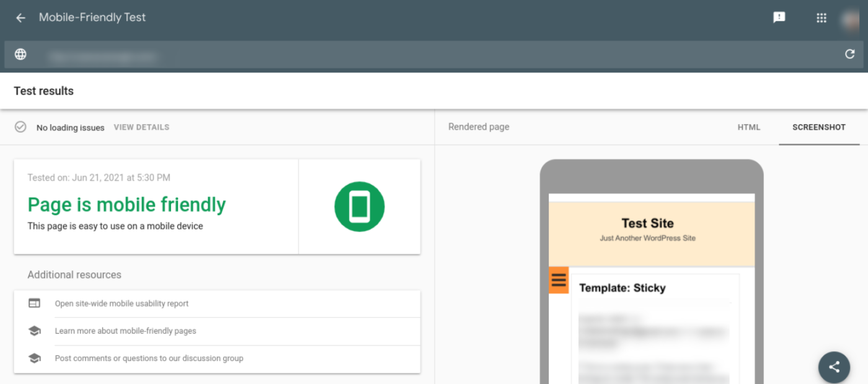Screen dimensions: 868x384
Task: Switch to the SCREENSHOT tab
Action: [x=819, y=127]
